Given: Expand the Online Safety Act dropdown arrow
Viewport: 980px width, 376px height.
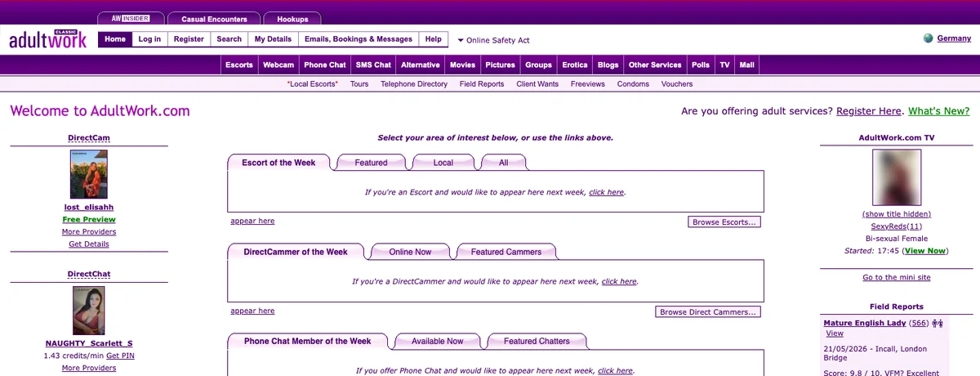Looking at the screenshot, I should coord(461,40).
